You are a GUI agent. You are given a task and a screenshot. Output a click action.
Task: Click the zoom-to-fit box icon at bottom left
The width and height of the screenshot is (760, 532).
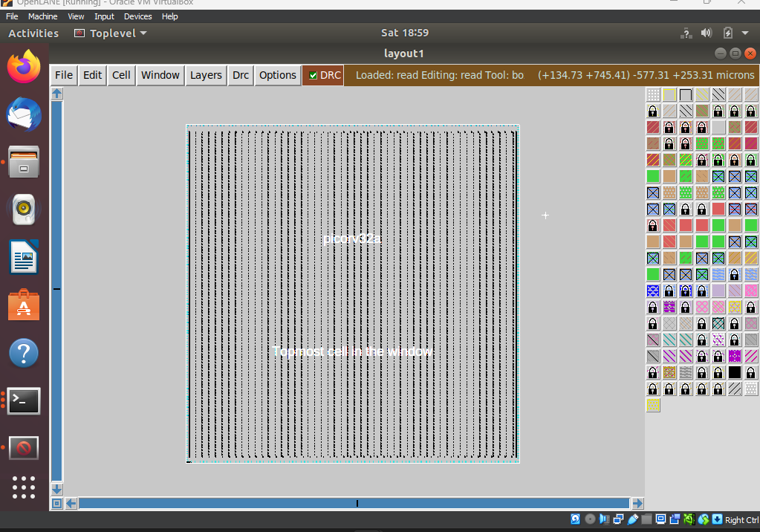tap(56, 503)
